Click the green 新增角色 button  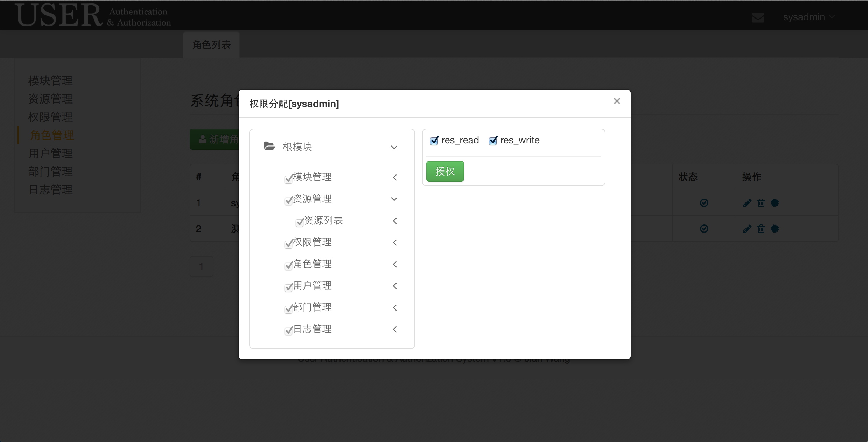[214, 139]
